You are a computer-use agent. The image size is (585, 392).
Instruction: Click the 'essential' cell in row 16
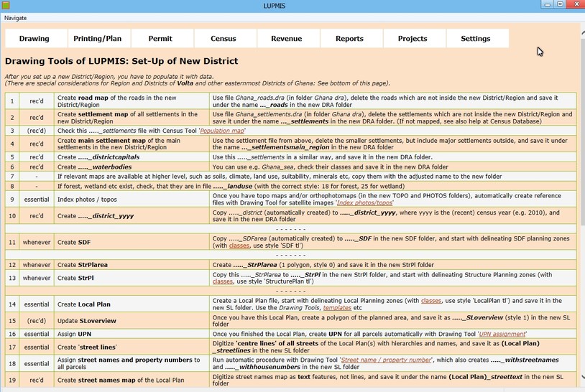[x=37, y=334]
